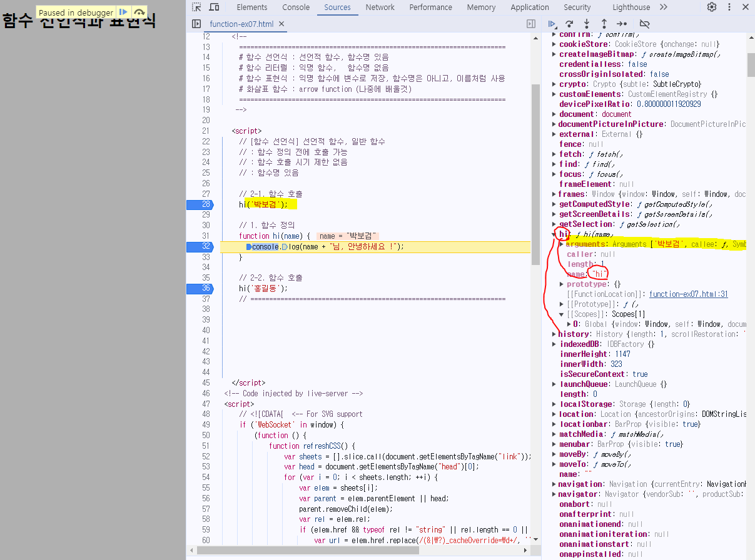Select the devicePixelRatio row
This screenshot has height=560, width=755.
[x=630, y=104]
